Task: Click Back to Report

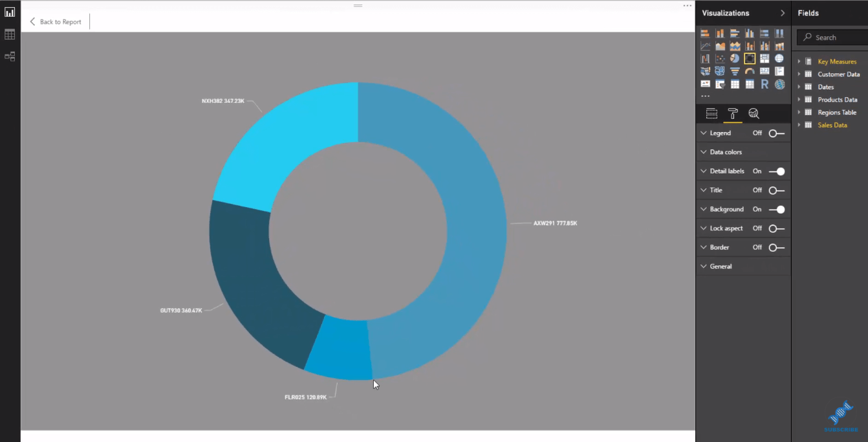Action: point(56,21)
